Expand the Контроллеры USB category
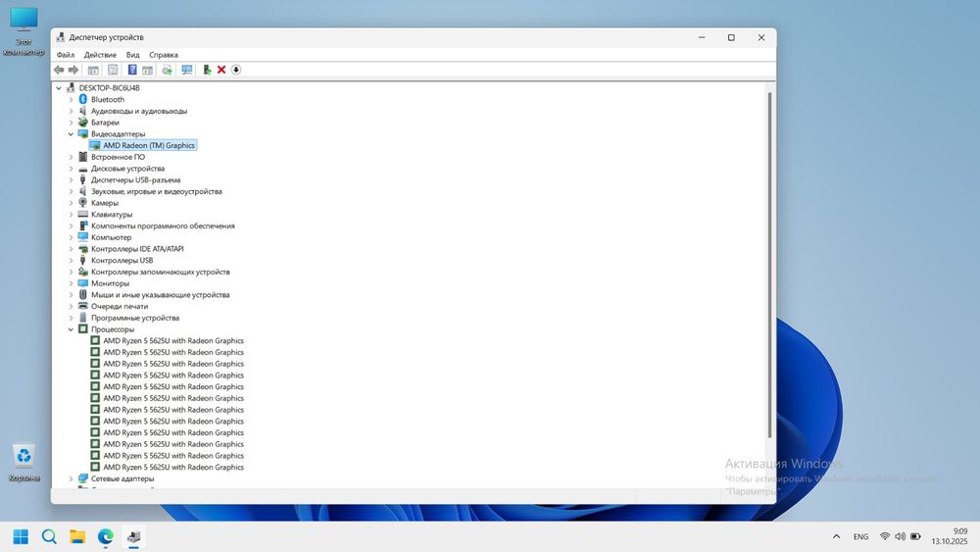This screenshot has height=552, width=980. 71,260
